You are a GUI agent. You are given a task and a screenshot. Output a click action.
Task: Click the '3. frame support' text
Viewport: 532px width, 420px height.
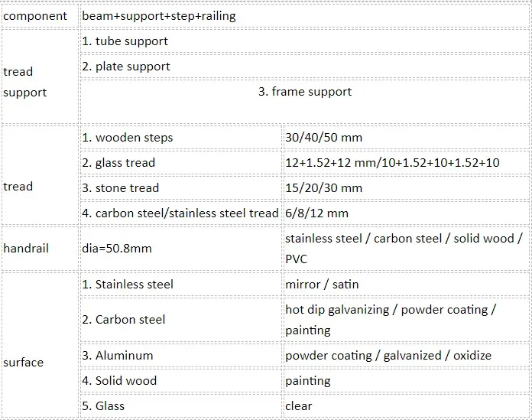click(x=305, y=92)
